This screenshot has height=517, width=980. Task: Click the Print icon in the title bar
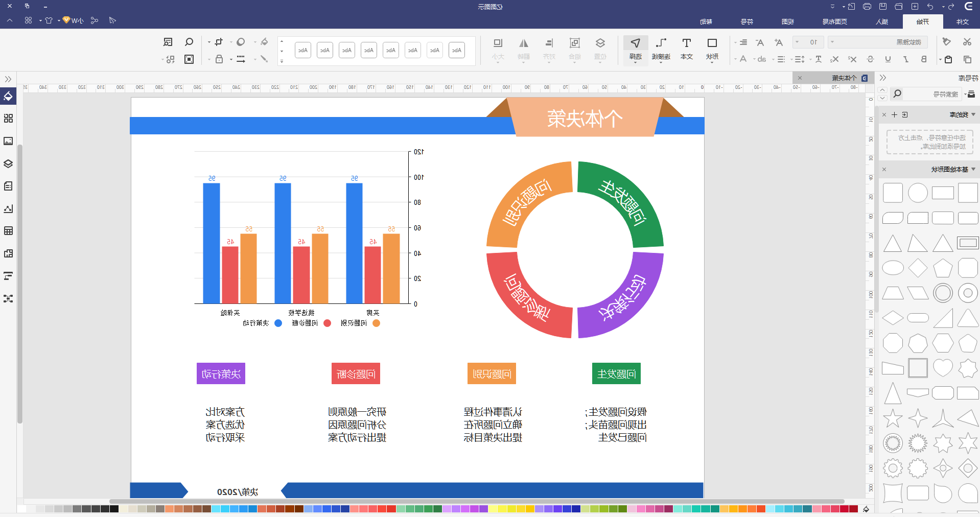pyautogui.click(x=867, y=7)
